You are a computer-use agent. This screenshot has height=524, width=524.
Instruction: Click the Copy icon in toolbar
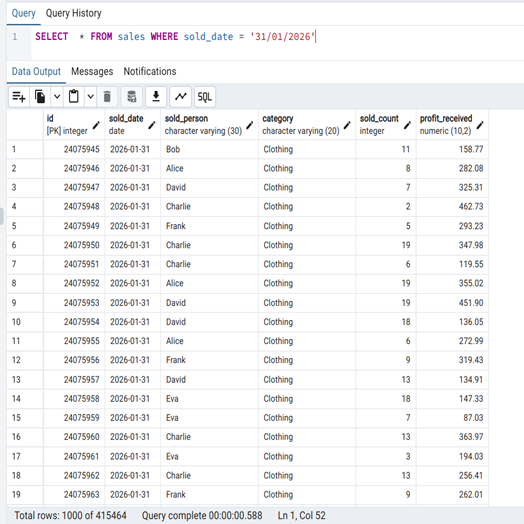(40, 97)
